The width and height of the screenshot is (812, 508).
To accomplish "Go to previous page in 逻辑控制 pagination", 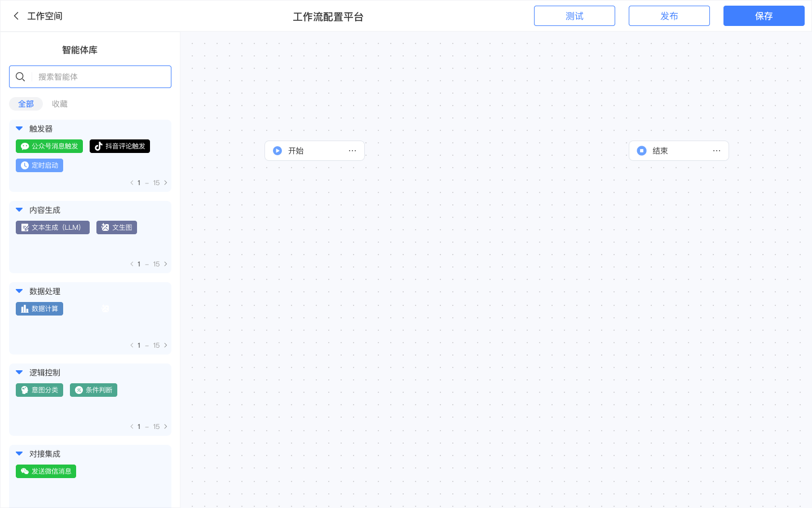I will (132, 427).
